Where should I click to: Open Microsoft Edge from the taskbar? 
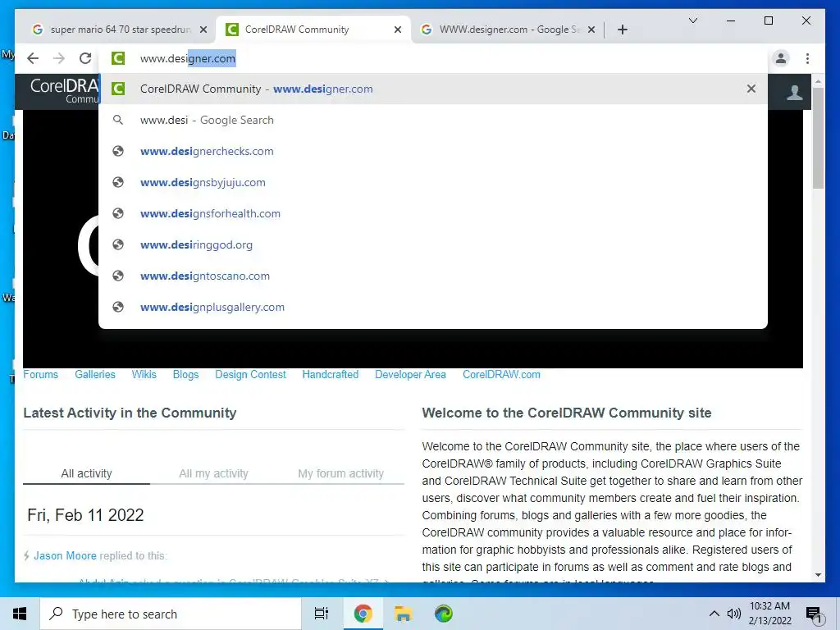444,614
